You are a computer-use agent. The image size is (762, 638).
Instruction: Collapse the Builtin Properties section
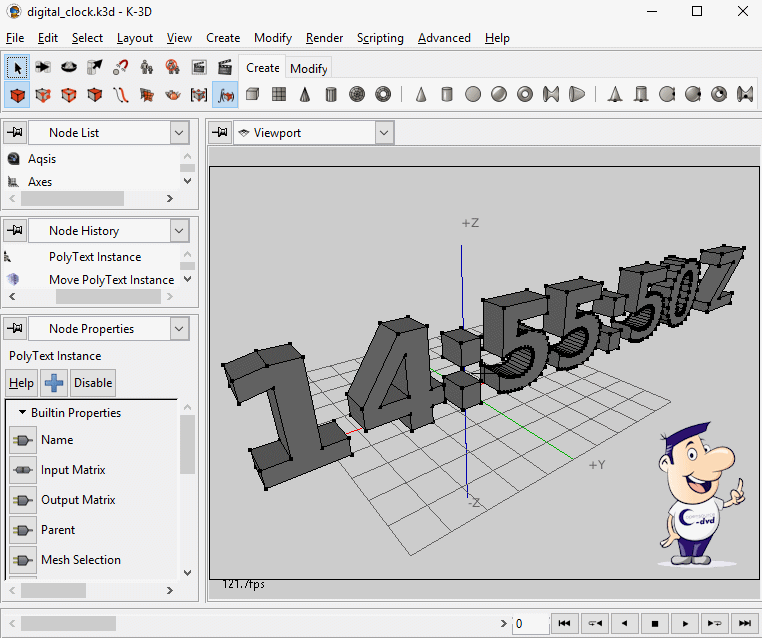click(22, 413)
